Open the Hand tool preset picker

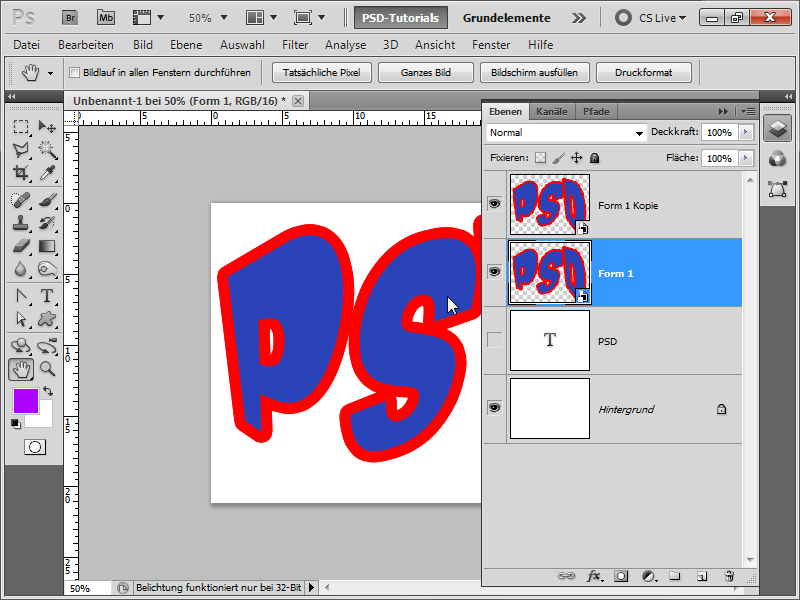51,73
